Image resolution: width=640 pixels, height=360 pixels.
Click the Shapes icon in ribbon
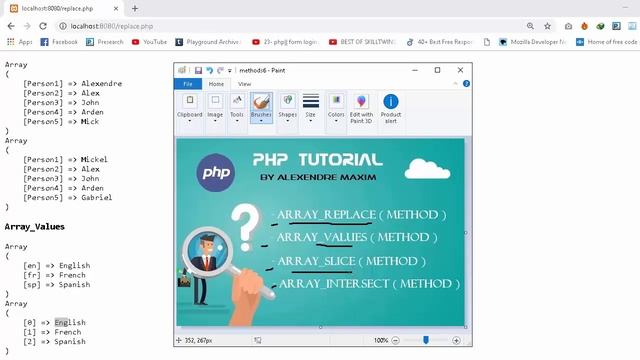tap(288, 100)
